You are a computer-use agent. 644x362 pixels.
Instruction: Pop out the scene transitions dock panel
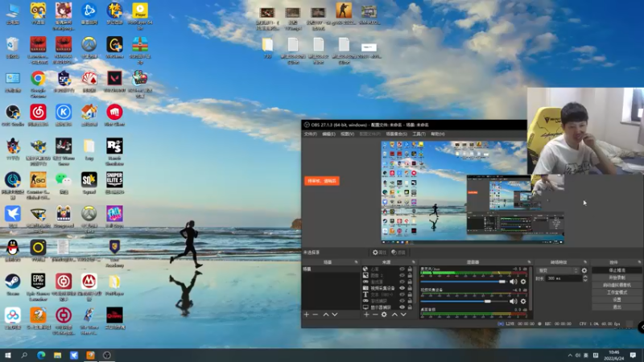point(585,262)
